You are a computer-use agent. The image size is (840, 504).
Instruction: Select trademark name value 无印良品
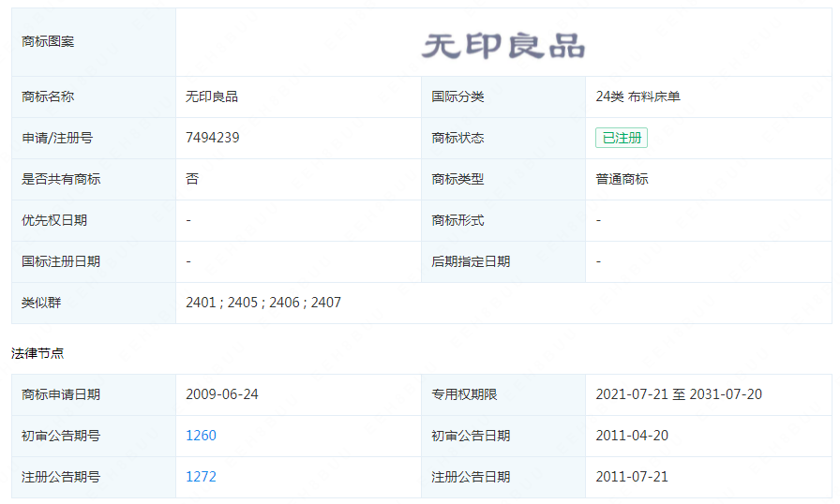[212, 96]
